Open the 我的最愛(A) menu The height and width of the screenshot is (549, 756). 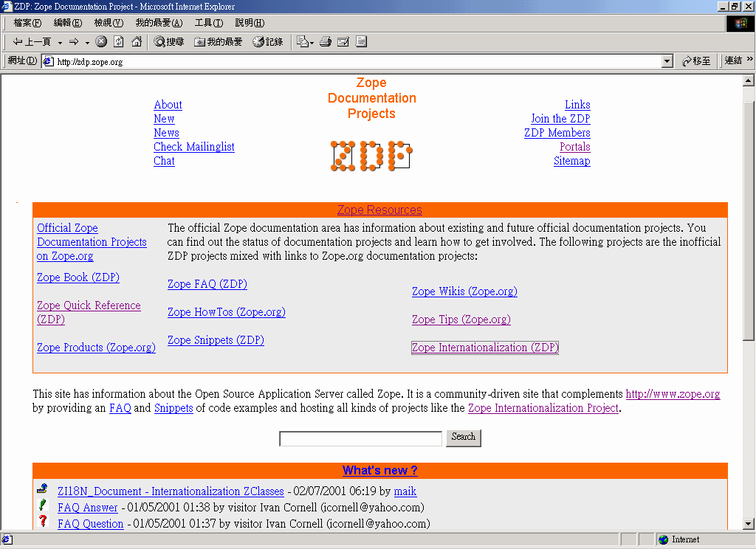pos(159,23)
